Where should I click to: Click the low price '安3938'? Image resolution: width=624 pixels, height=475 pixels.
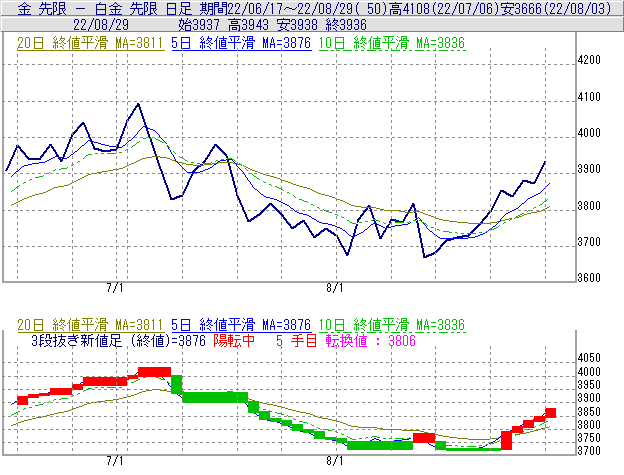pos(297,25)
